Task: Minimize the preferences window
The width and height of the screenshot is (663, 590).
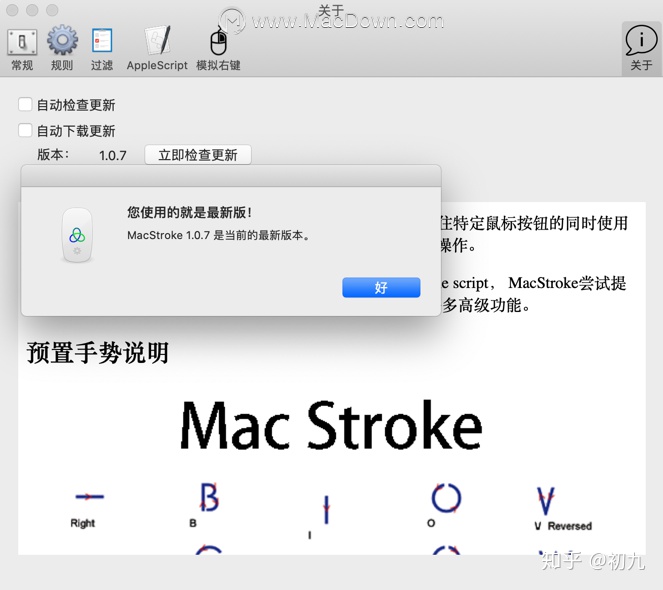Action: tap(32, 10)
